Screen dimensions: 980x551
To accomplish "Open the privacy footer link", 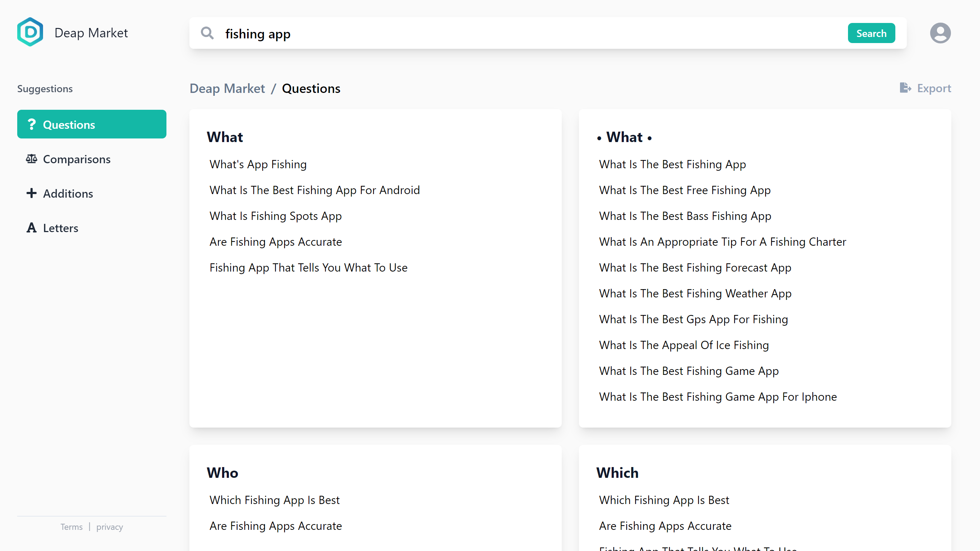I will pos(109,527).
